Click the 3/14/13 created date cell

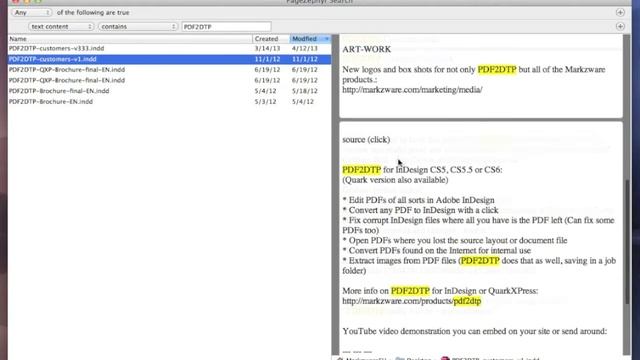[x=267, y=48]
